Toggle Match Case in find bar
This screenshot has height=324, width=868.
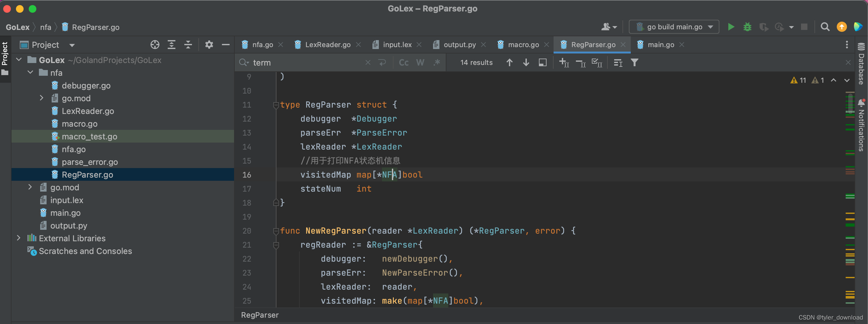(x=403, y=63)
